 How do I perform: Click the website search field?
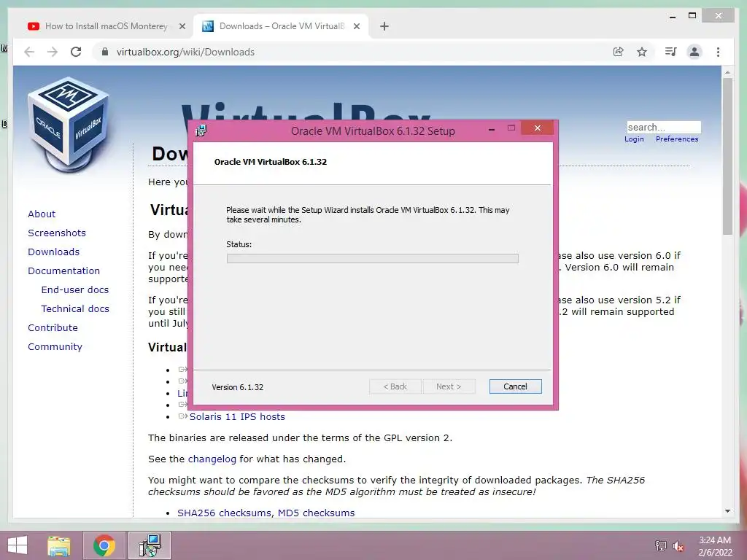click(664, 127)
